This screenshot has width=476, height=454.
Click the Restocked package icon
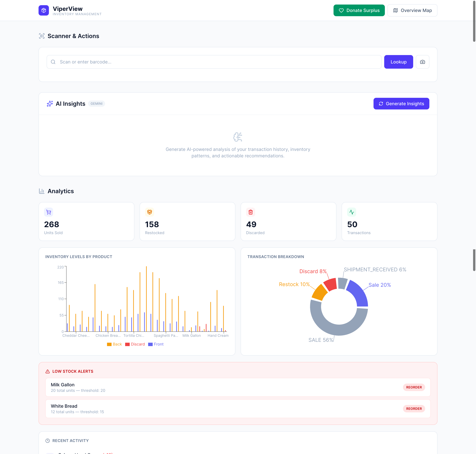150,212
